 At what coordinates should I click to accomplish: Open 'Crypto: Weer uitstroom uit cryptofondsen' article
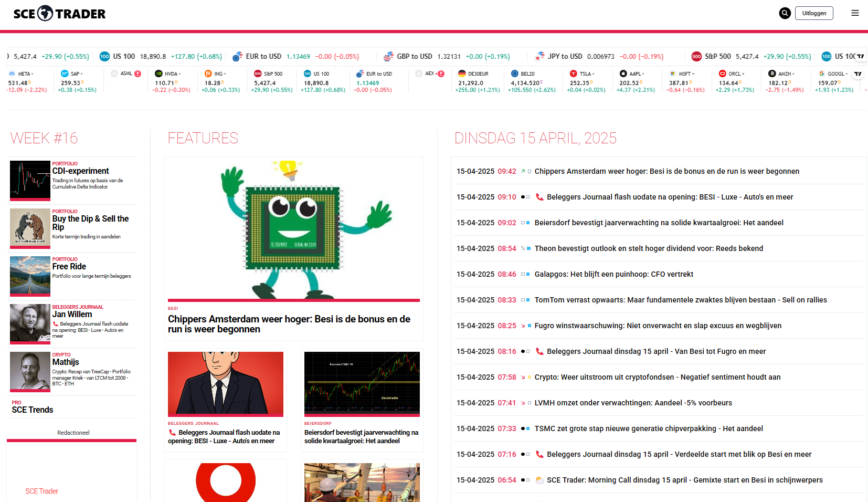pyautogui.click(x=658, y=377)
